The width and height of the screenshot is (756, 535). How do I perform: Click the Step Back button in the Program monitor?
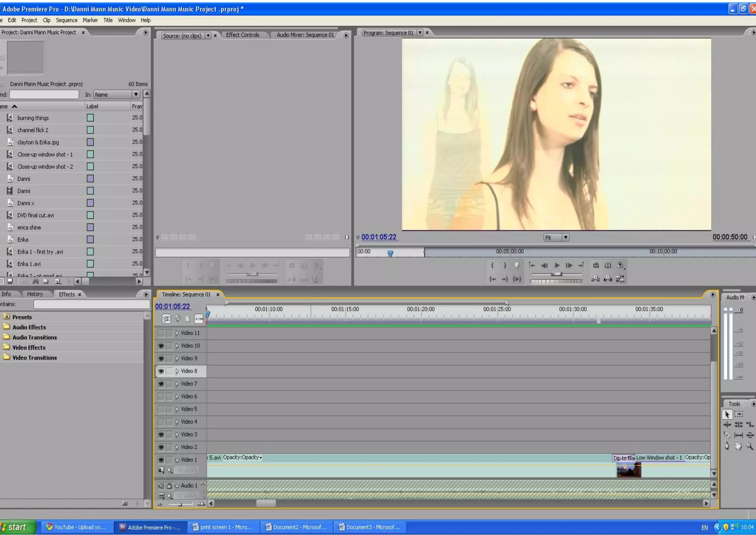[x=544, y=265]
